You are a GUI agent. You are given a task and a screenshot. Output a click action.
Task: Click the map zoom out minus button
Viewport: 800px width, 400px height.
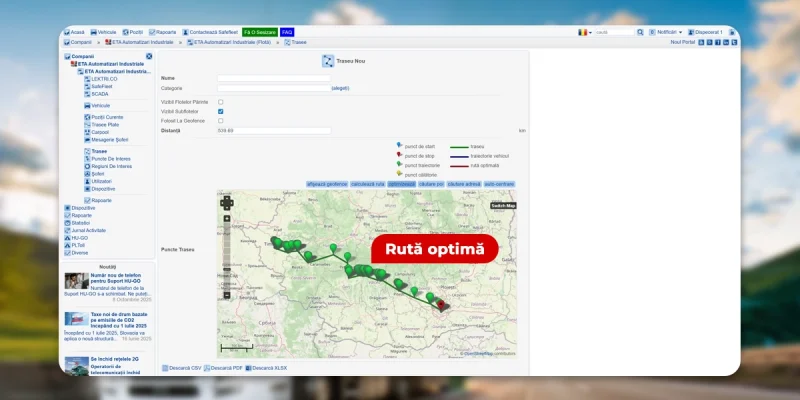pyautogui.click(x=227, y=295)
